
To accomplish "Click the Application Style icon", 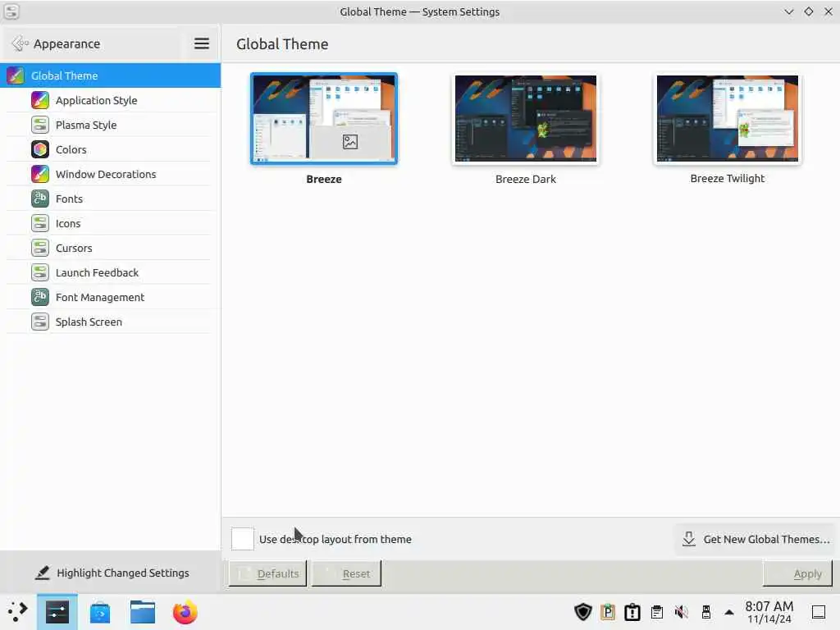I will pyautogui.click(x=40, y=100).
